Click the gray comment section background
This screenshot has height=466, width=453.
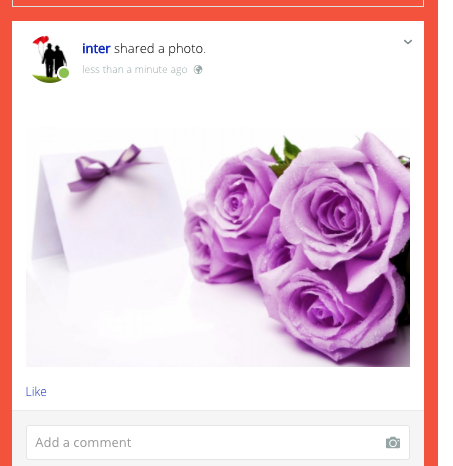(218, 417)
